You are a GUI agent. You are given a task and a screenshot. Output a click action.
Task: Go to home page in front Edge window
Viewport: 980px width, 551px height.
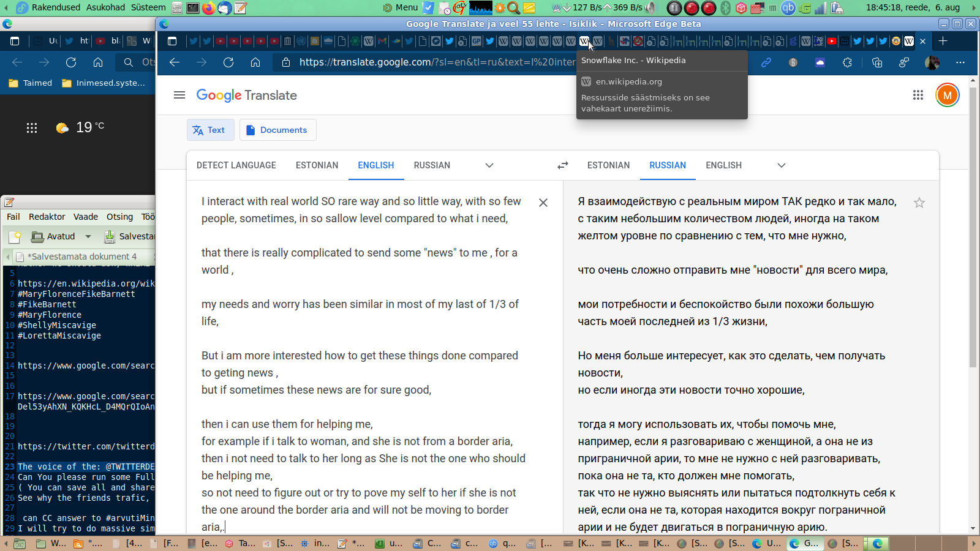255,62
